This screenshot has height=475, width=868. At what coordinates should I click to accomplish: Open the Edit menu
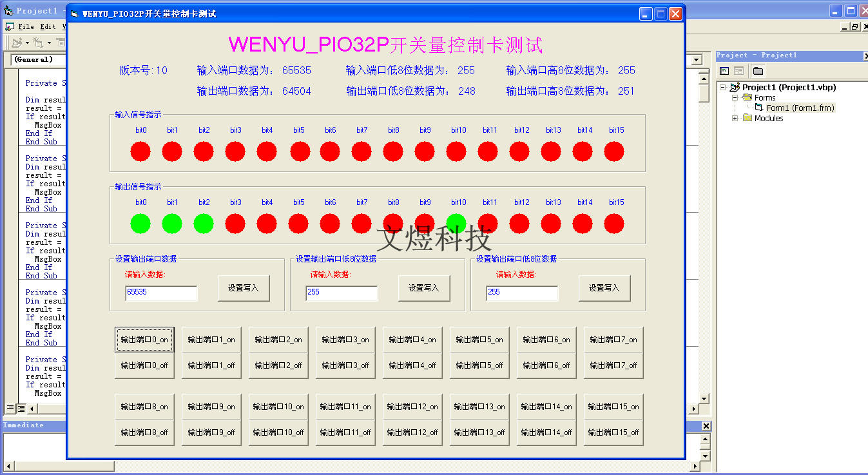(x=48, y=27)
